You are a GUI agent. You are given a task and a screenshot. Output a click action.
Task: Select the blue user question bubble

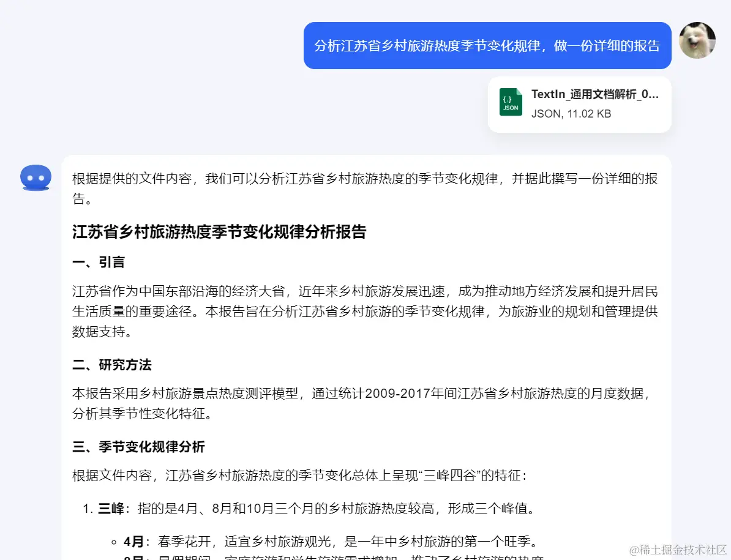point(487,45)
